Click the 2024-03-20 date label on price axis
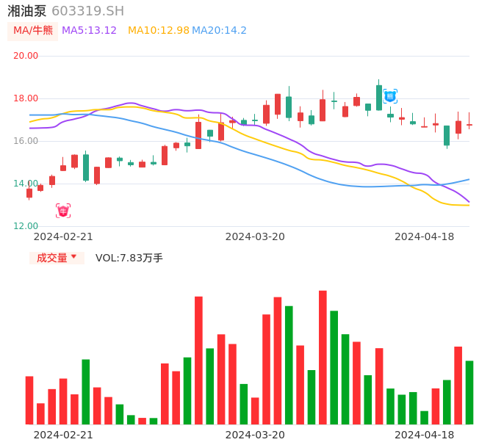This screenshot has height=445, width=504. click(255, 236)
